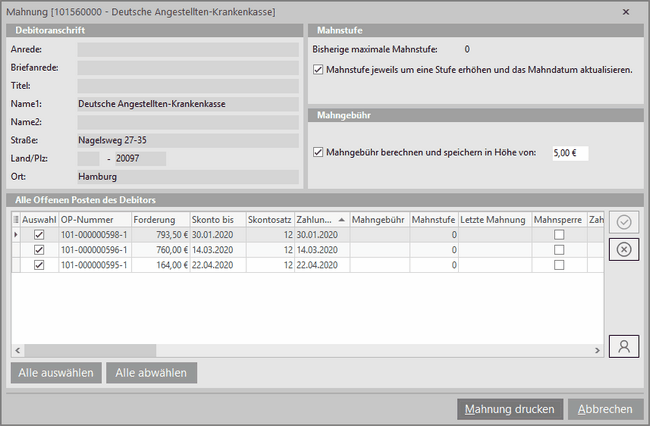Enable Mahnsperre for the 164,00 € row
This screenshot has width=650, height=426.
[559, 265]
